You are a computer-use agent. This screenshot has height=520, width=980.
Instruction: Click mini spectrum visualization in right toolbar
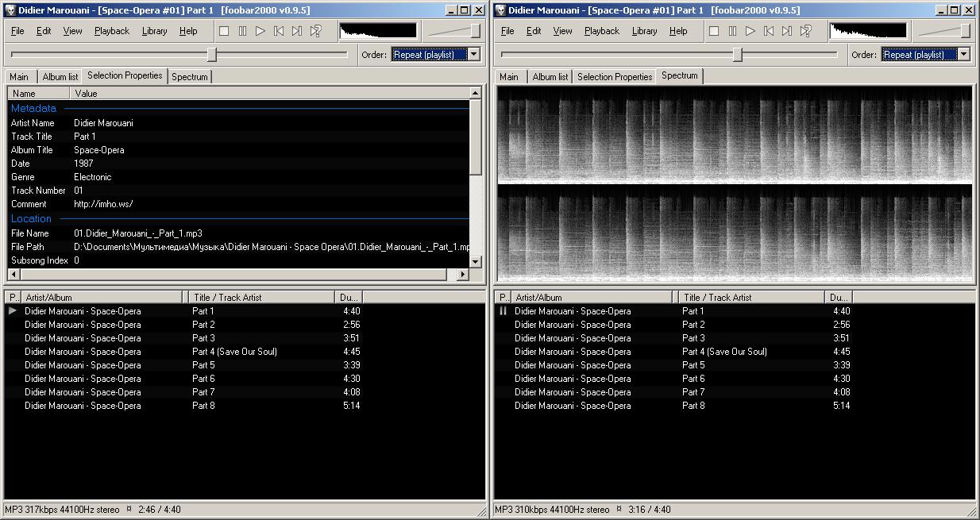point(868,31)
